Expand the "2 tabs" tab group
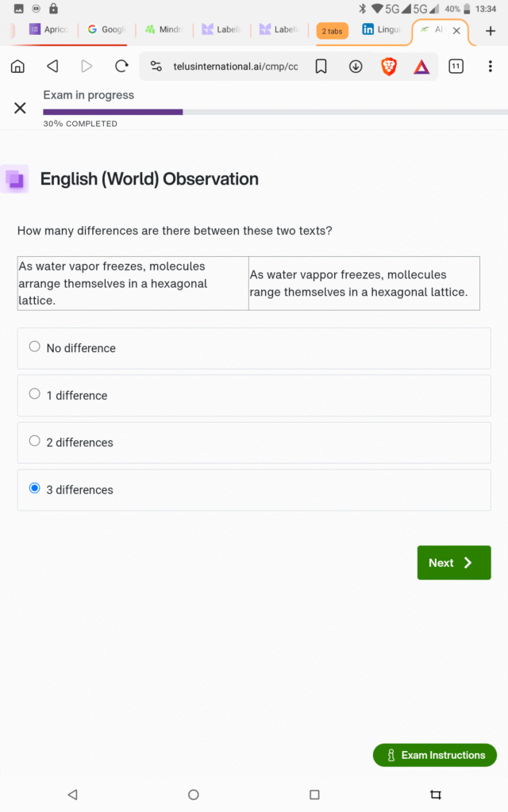508x812 pixels. 332,31
